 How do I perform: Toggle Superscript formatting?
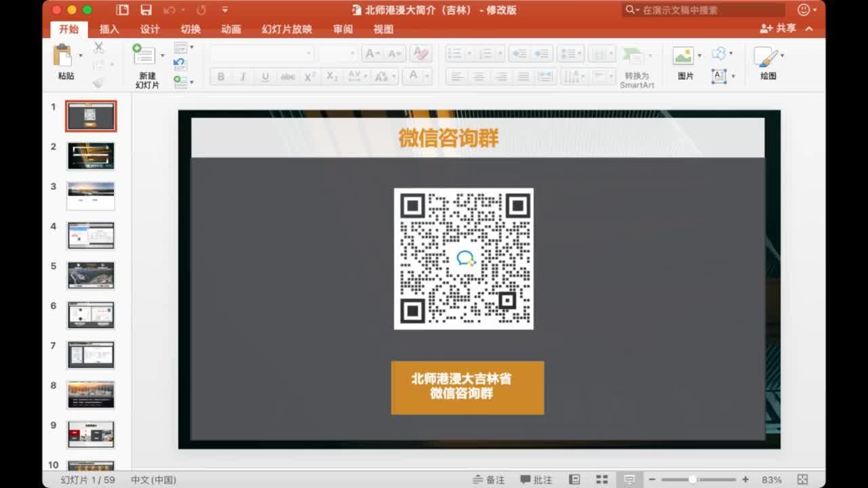tap(310, 77)
